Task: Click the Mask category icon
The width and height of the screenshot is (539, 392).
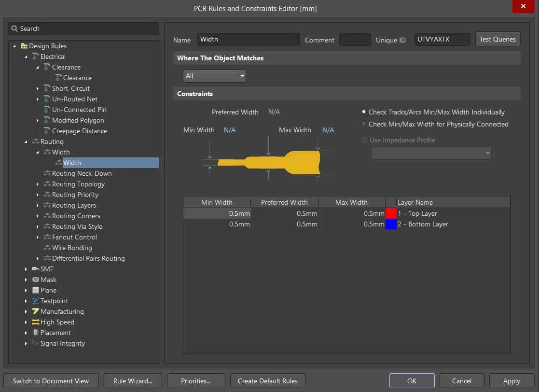Action: point(35,280)
